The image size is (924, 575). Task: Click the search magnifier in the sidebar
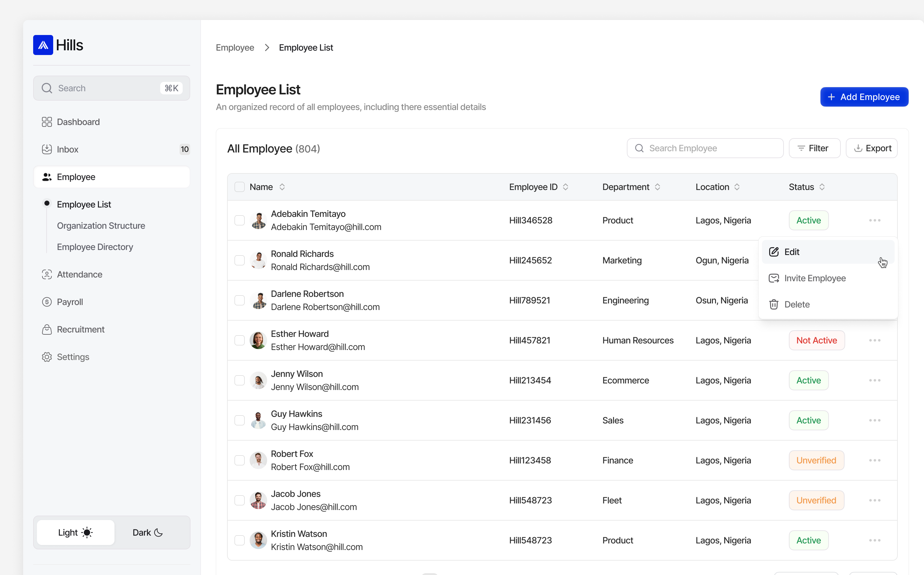[46, 88]
